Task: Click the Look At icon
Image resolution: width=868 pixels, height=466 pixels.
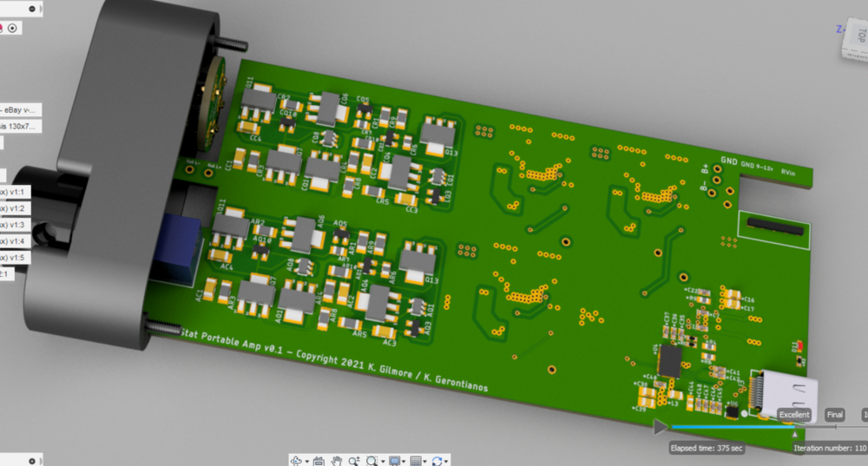Action: [x=319, y=461]
